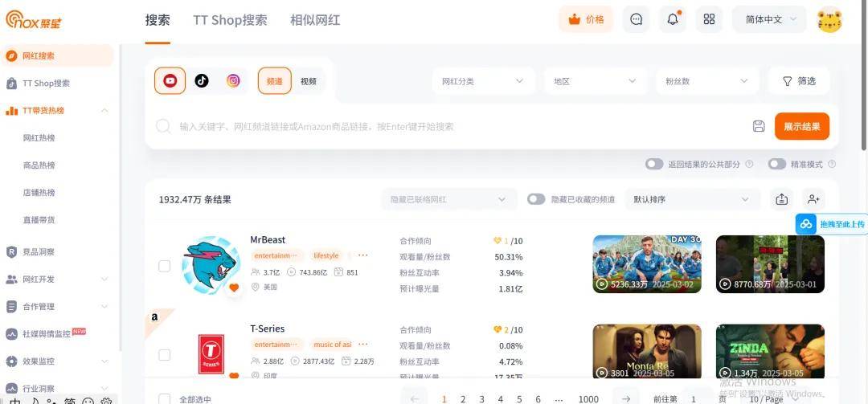This screenshot has width=868, height=404.
Task: Click the save search icon
Action: tap(758, 126)
